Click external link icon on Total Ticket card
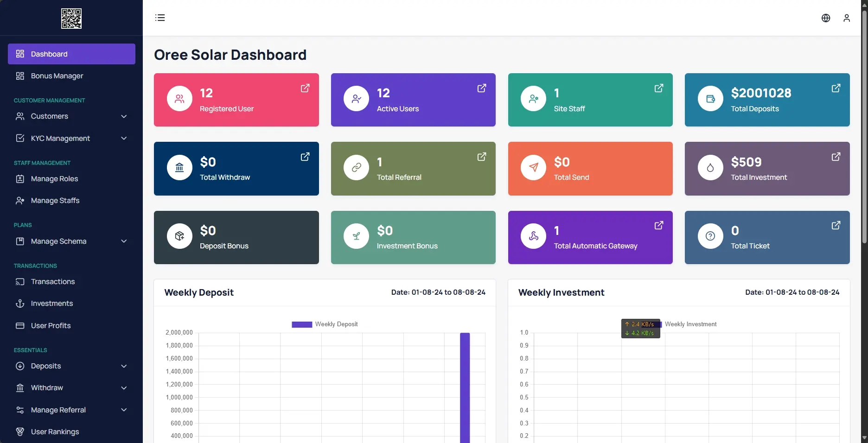This screenshot has width=868, height=443. (836, 226)
